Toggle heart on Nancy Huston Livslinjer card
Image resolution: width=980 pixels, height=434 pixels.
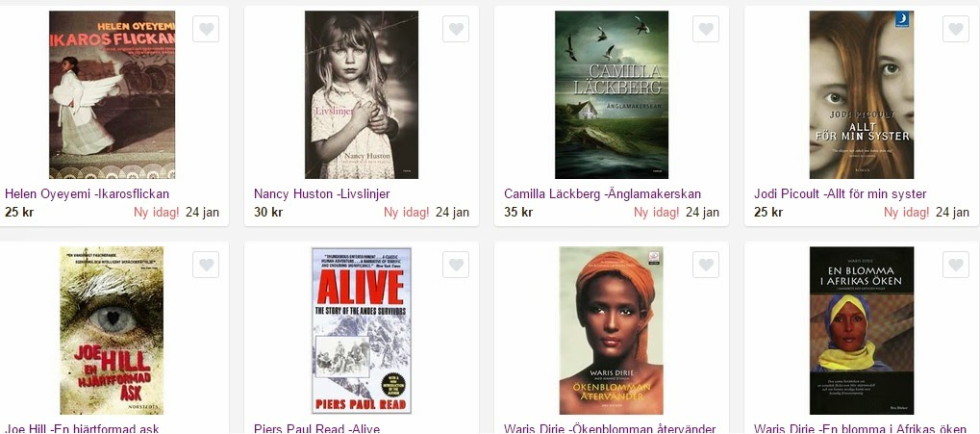(456, 29)
